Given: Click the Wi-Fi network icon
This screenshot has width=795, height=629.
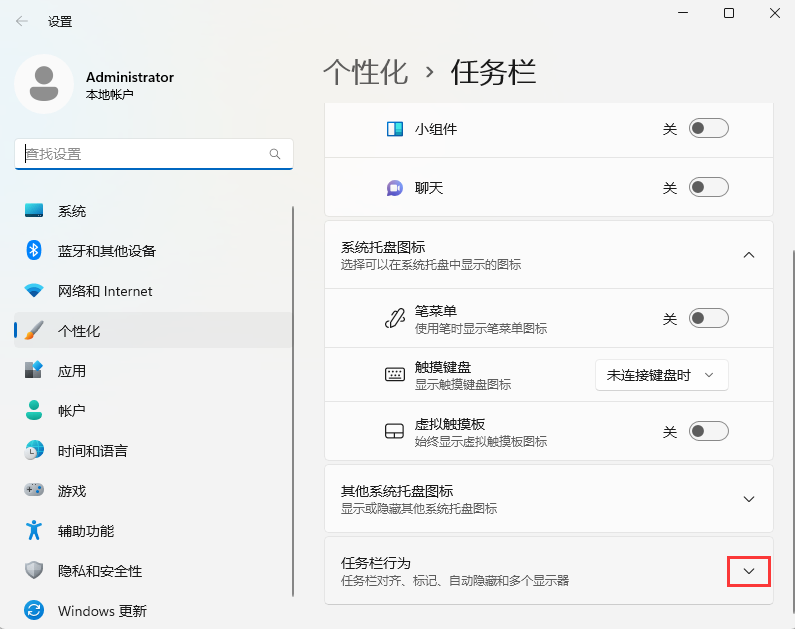Looking at the screenshot, I should [34, 290].
